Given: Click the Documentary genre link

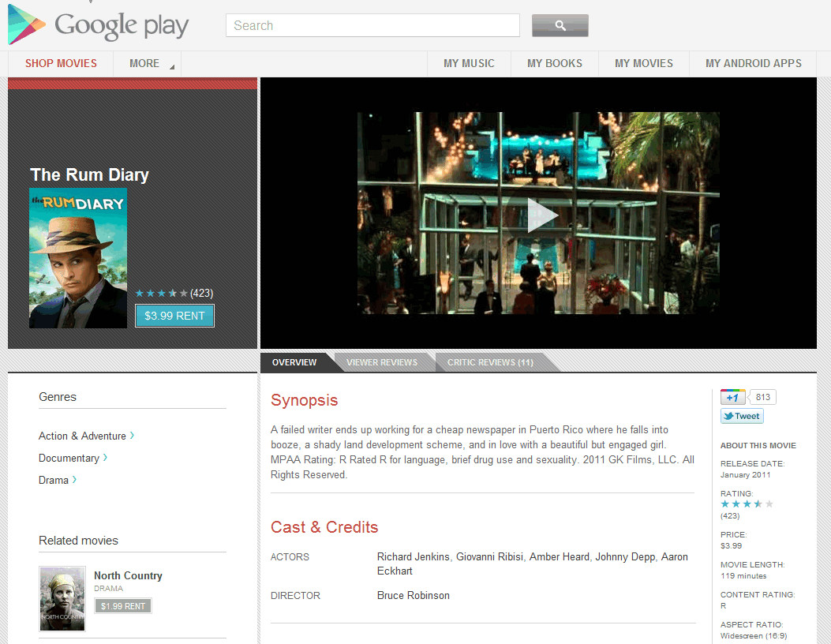Looking at the screenshot, I should click(73, 458).
